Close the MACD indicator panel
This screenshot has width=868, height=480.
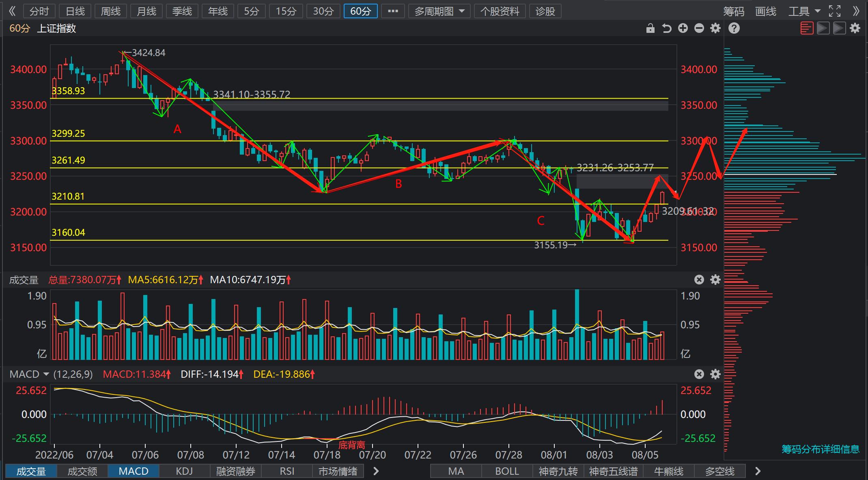[699, 374]
